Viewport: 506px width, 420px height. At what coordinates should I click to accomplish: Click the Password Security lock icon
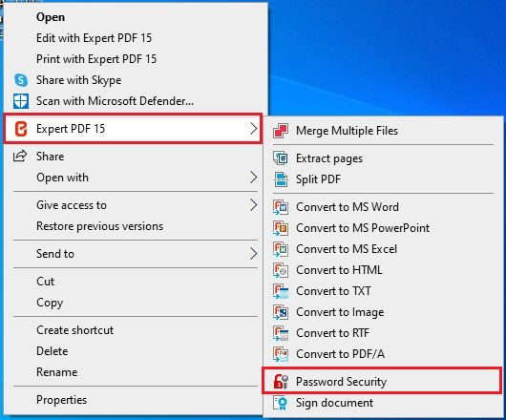coord(281,382)
